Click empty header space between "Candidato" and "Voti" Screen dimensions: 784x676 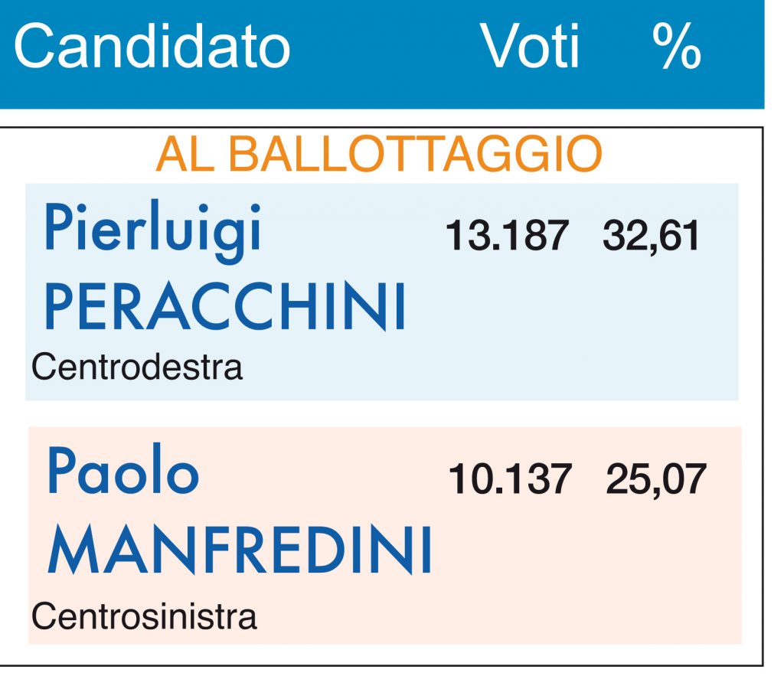click(x=383, y=47)
